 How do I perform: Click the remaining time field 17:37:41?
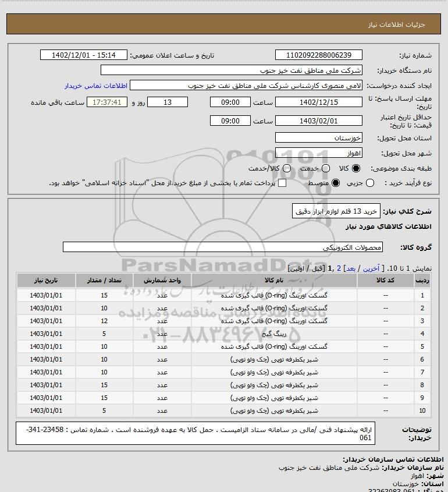[107, 102]
